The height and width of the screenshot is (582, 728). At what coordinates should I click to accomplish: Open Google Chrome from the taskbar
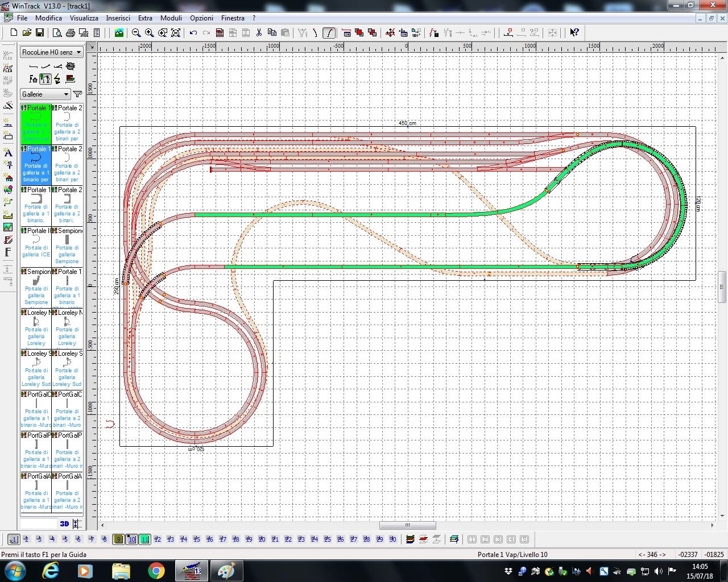pyautogui.click(x=156, y=571)
